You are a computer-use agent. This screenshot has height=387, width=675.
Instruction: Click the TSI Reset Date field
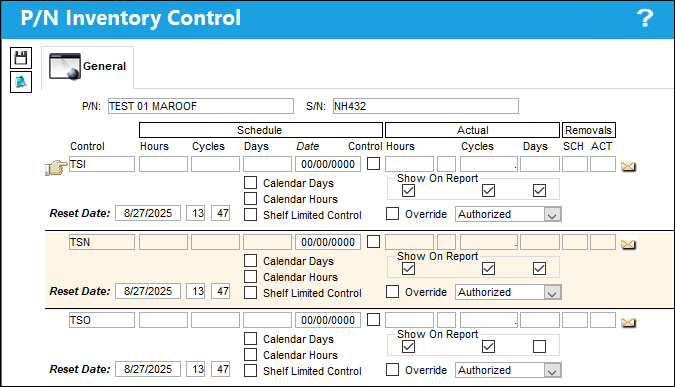(148, 213)
